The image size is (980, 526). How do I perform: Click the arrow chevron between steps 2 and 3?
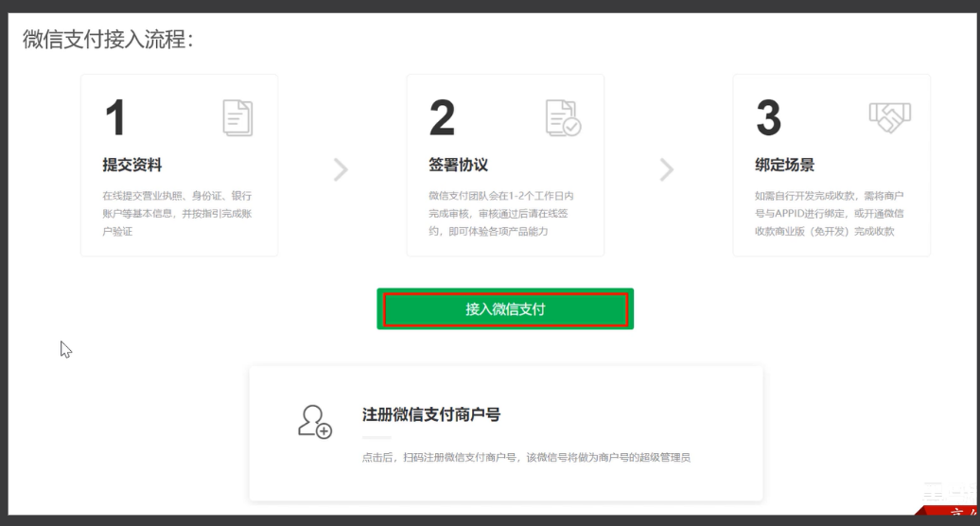(x=667, y=169)
